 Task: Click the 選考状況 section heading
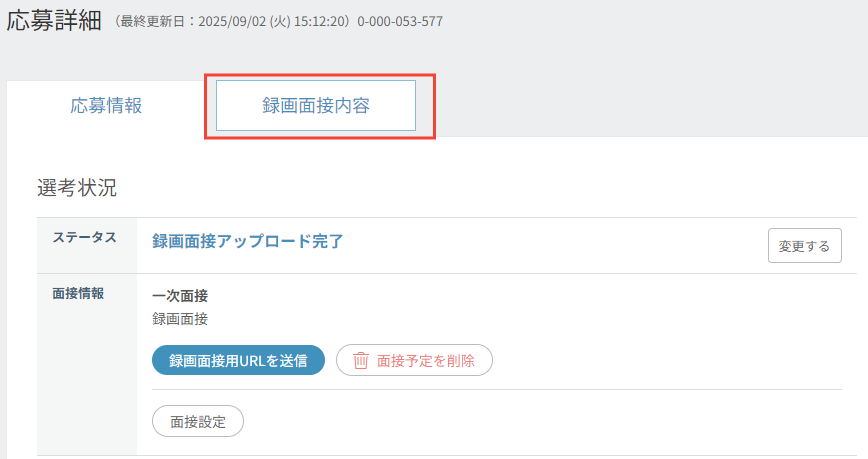click(x=77, y=187)
